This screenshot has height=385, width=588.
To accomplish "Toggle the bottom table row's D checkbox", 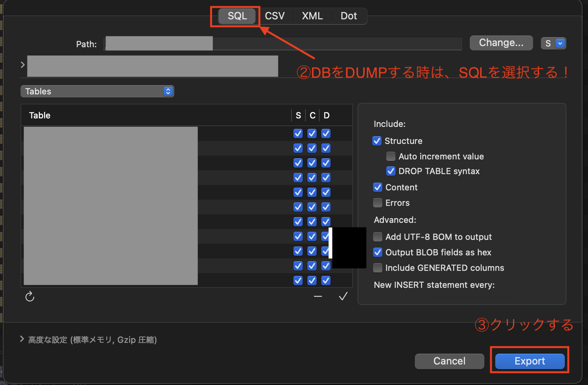I will [326, 281].
